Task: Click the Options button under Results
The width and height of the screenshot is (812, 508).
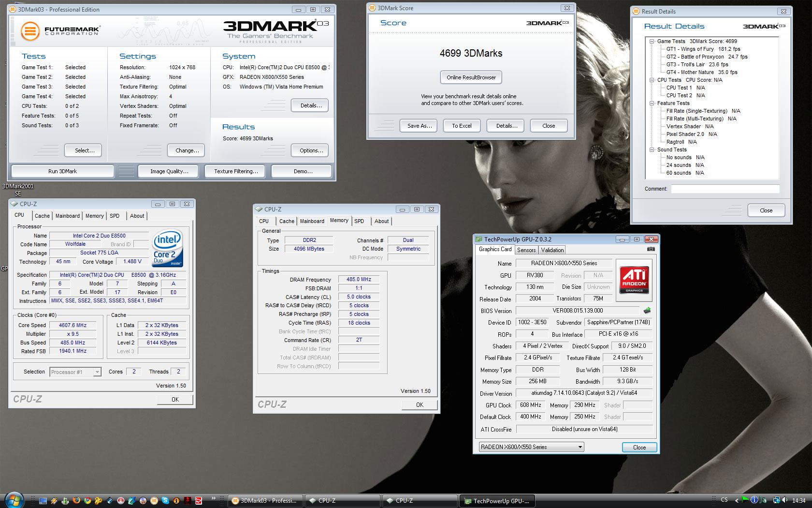Action: [311, 150]
